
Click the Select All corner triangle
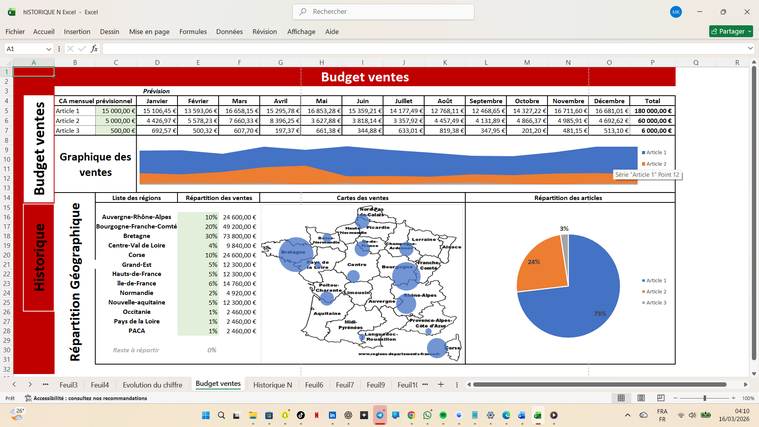7,62
